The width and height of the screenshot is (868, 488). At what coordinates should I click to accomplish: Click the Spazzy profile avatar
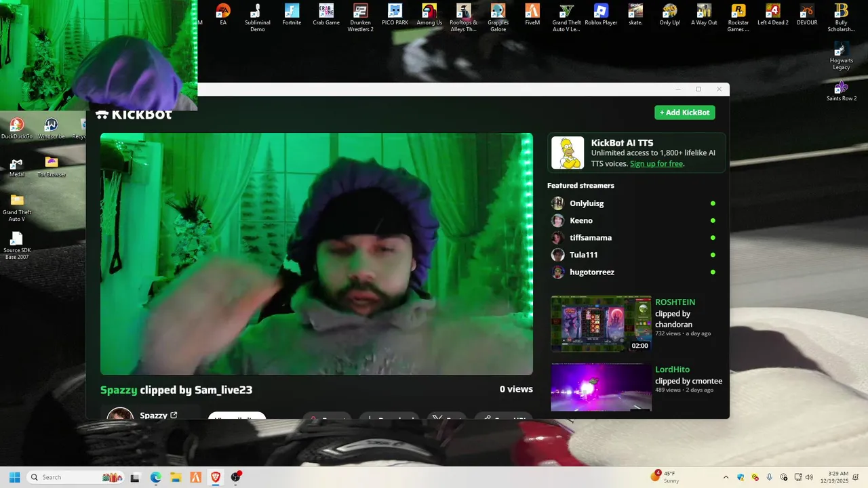[120, 413]
